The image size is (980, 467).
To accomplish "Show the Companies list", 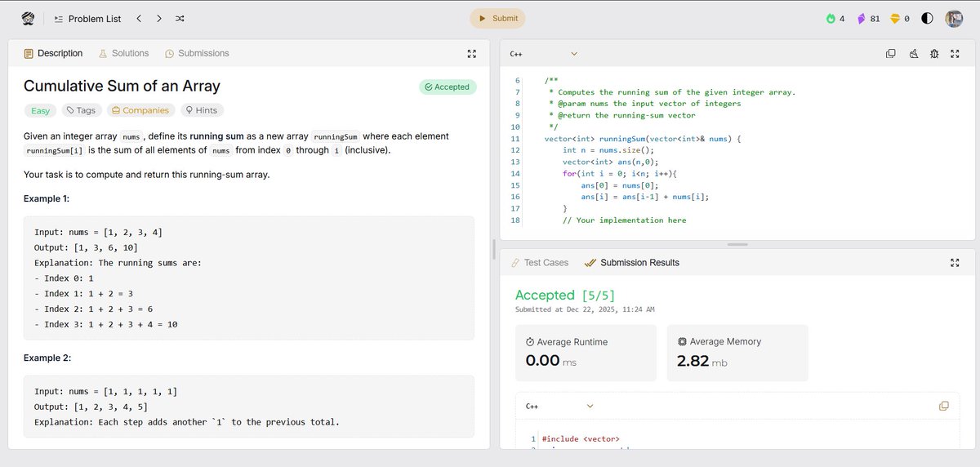I will pos(140,110).
